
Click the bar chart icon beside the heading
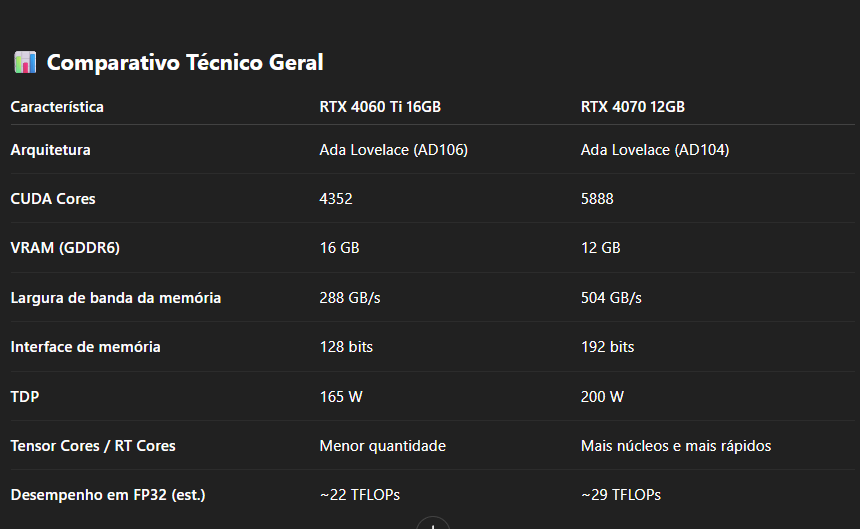(x=25, y=62)
